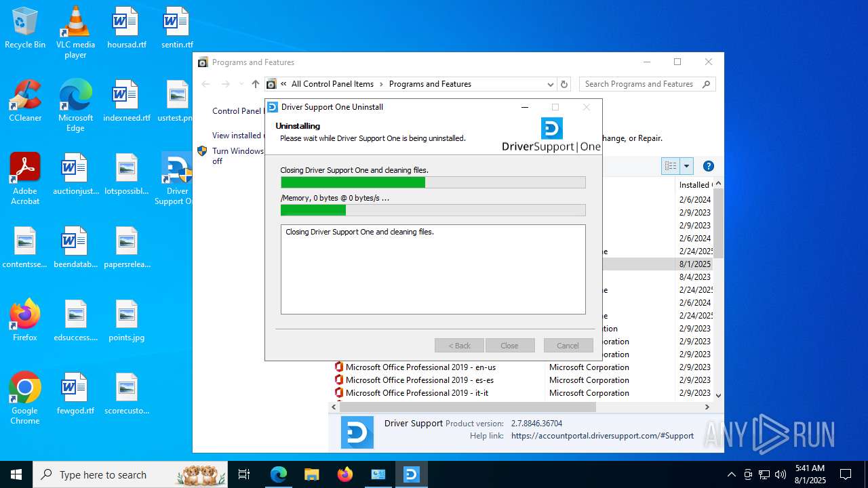Viewport: 868px width, 488px height.
Task: Select the points.jpg desktop file
Action: (127, 321)
